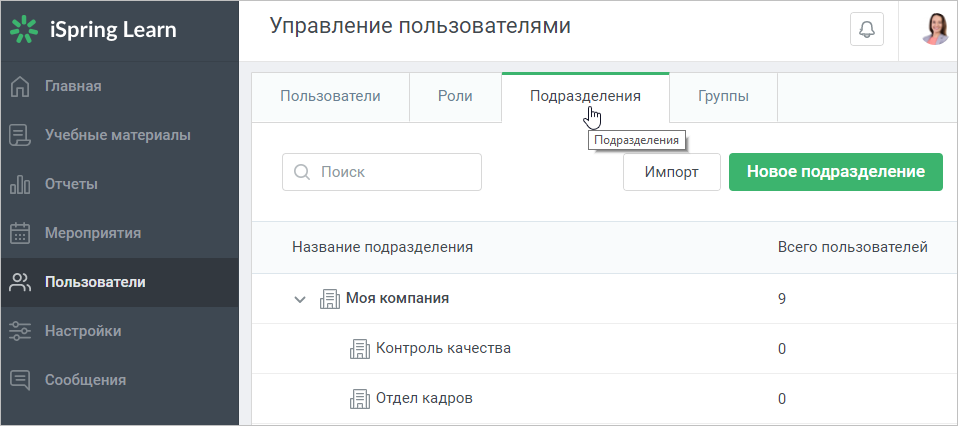958x426 pixels.
Task: Click the iSpring Learn logo icon
Action: pos(24,30)
